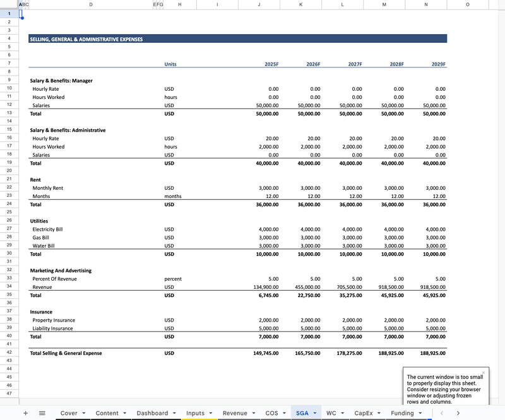Screen dimensions: 505x420
Task: Switch to the CapEx sheet tab
Action: click(363, 413)
